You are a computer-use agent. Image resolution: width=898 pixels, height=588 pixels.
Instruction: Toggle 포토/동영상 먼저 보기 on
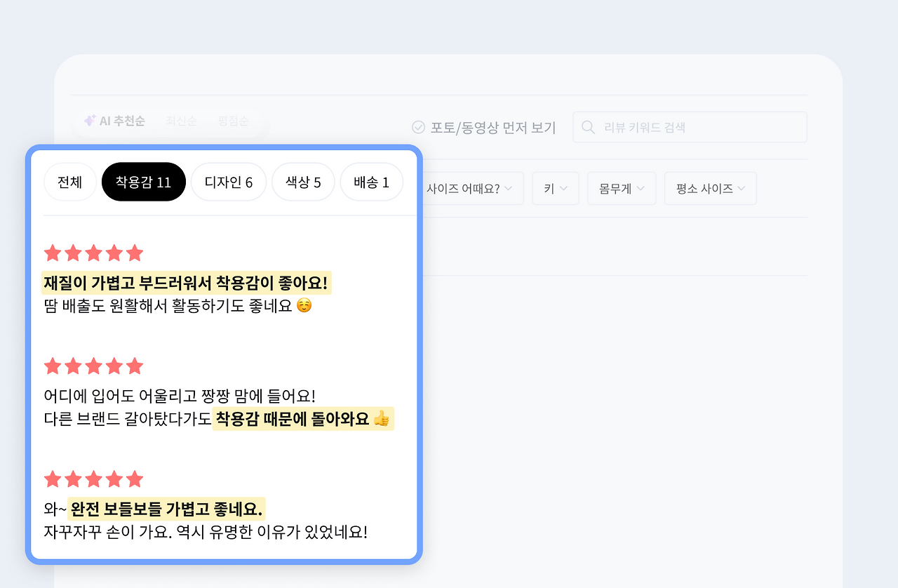484,127
